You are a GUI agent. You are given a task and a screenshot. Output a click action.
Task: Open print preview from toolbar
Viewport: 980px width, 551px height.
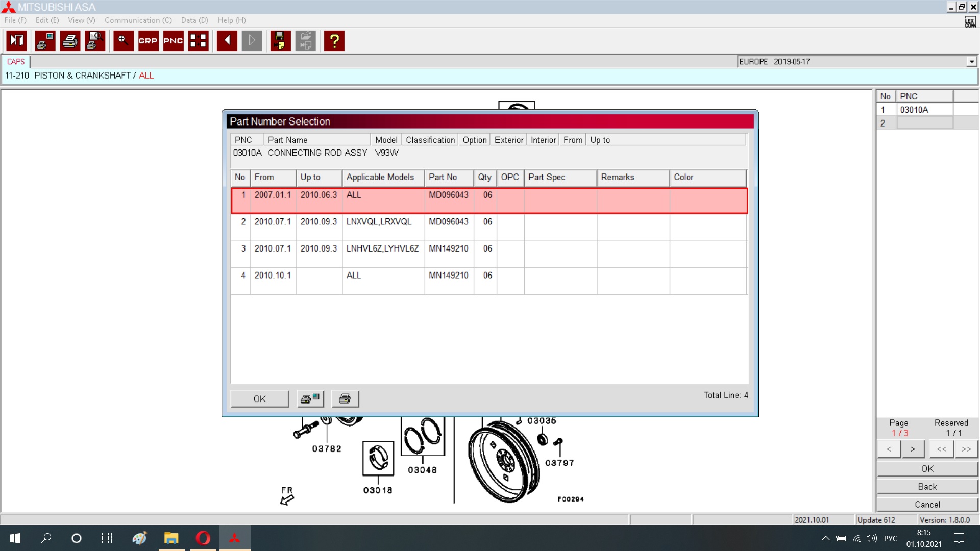(95, 41)
